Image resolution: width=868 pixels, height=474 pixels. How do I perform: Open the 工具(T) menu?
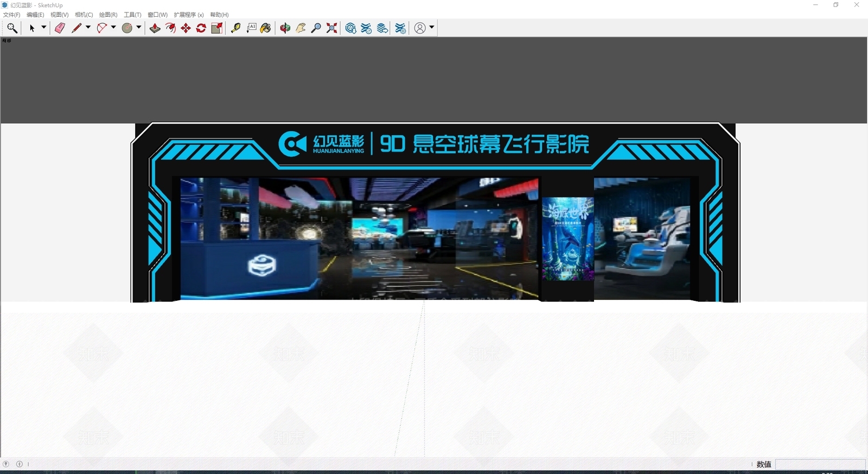click(x=132, y=15)
